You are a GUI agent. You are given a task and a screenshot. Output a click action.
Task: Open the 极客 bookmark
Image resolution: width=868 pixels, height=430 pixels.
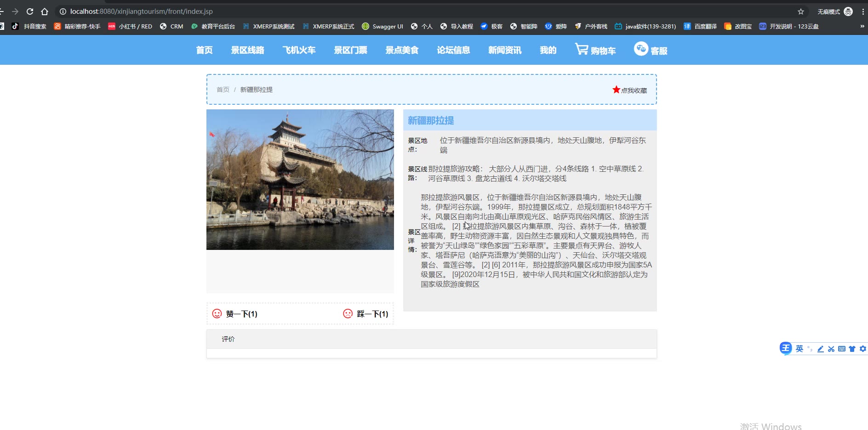[491, 26]
